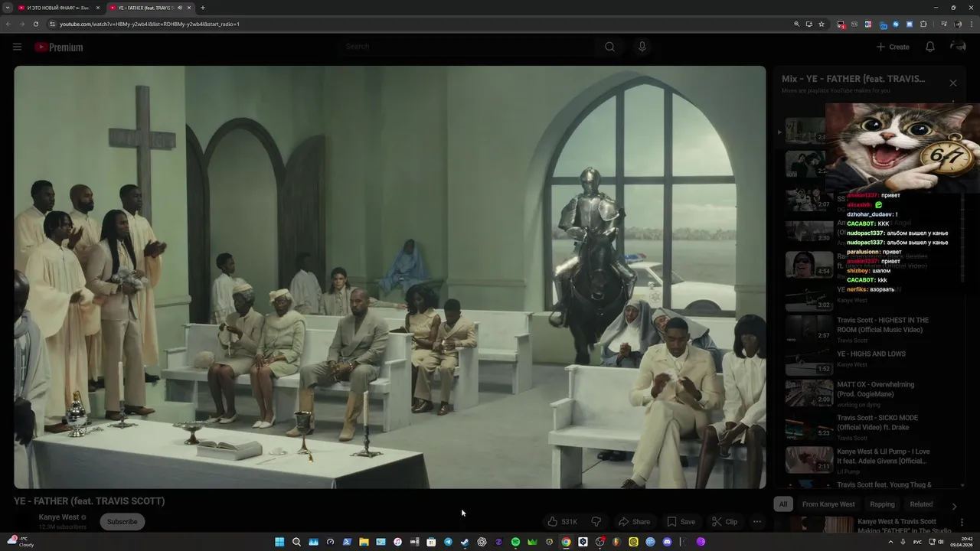Click the 531K like count

(569, 522)
